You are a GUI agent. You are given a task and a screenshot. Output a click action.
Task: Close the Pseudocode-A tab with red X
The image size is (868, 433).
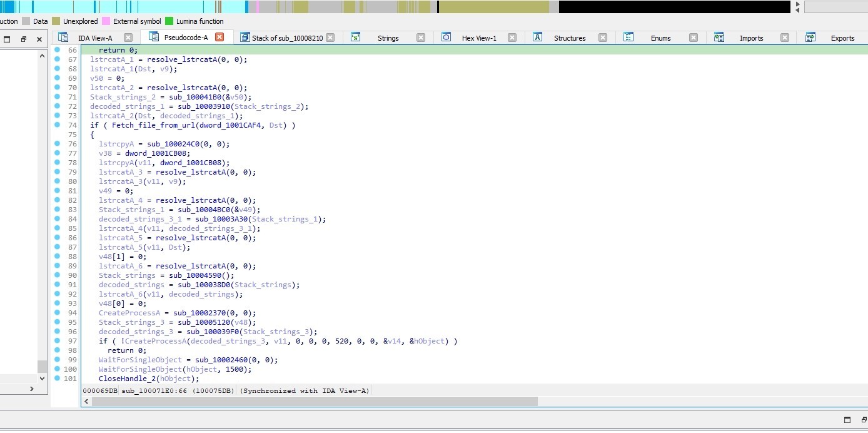coord(220,38)
